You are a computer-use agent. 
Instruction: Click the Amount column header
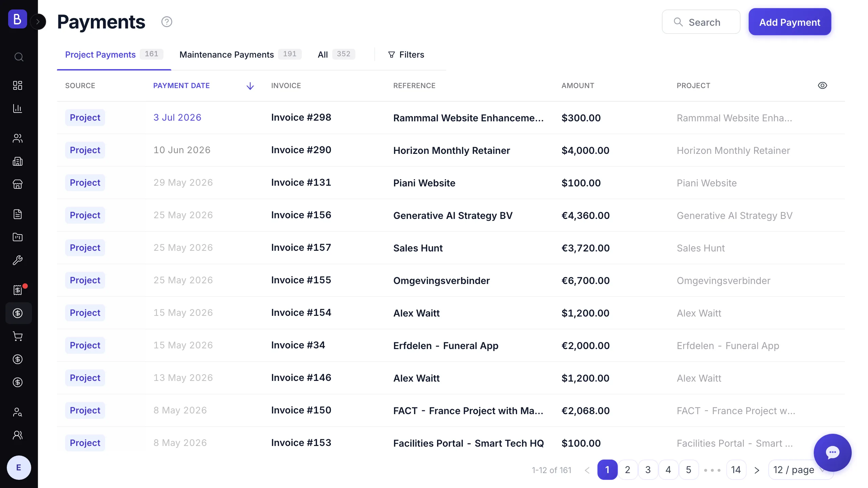(578, 86)
